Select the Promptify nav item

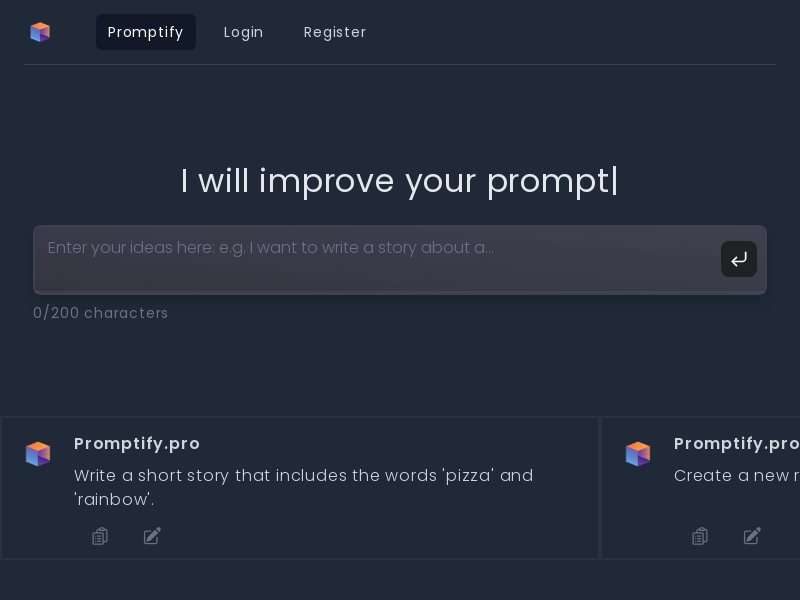click(x=145, y=32)
